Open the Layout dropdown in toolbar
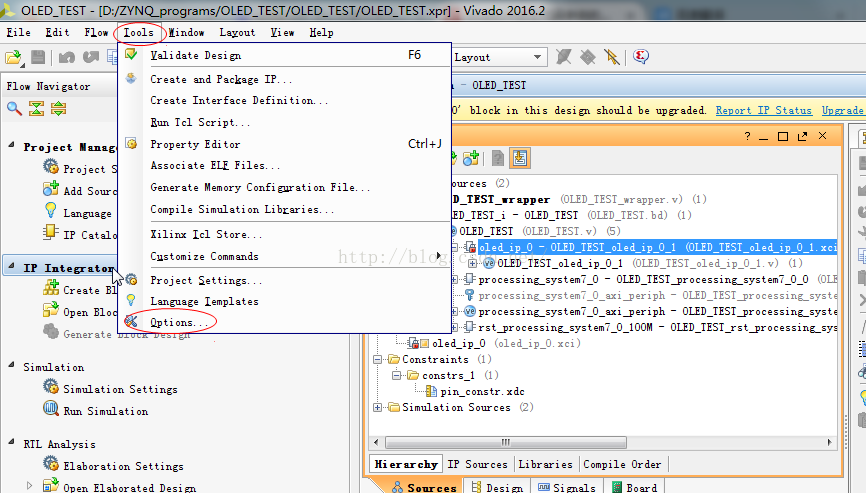866x493 pixels. [x=537, y=57]
